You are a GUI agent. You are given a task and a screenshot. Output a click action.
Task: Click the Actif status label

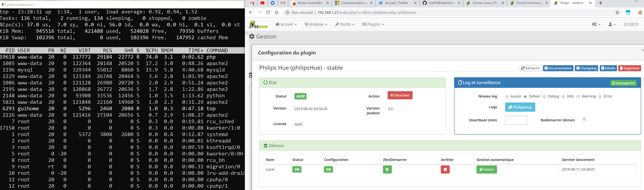tap(300, 96)
